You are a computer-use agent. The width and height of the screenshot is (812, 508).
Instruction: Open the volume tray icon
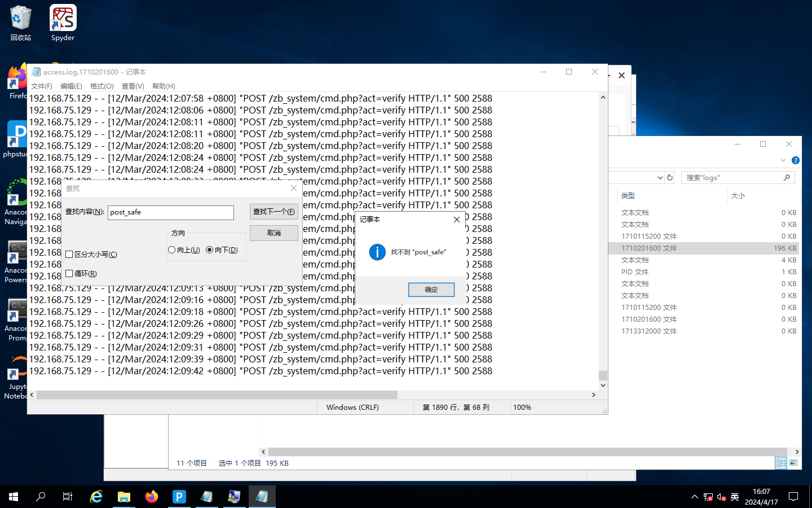[x=721, y=497]
